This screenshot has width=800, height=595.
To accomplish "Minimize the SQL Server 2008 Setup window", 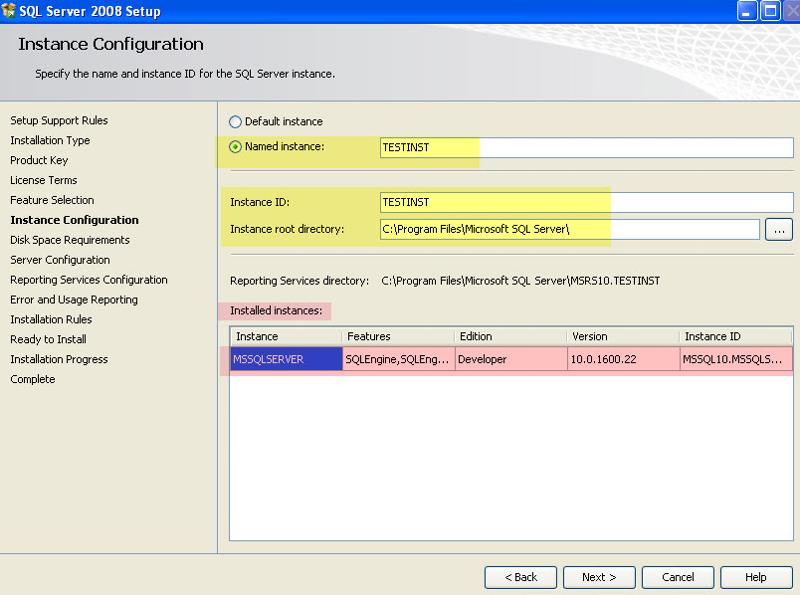I will click(747, 11).
